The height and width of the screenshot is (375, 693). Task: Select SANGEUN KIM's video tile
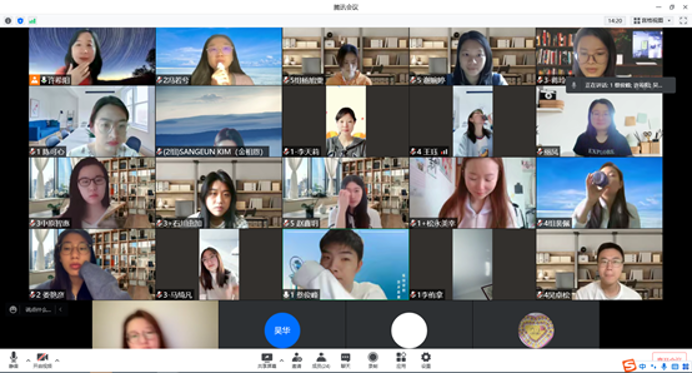[219, 122]
